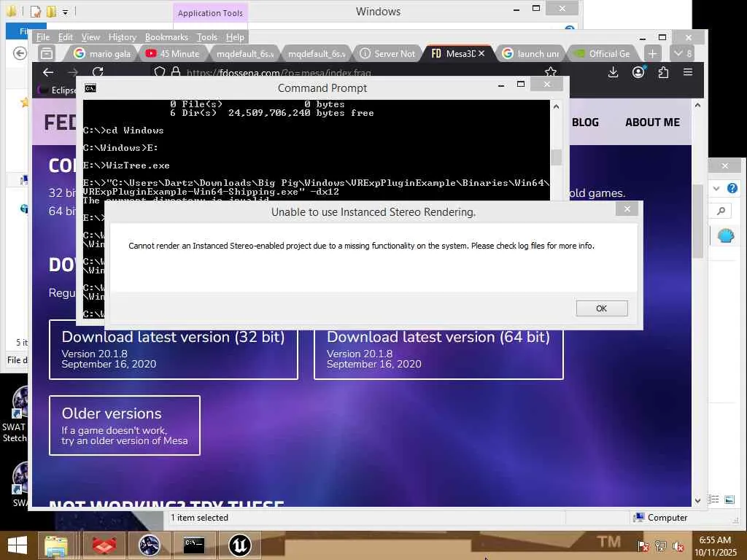The image size is (747, 560).
Task: Expand the ribbon chevron beside help icon
Action: (716, 189)
